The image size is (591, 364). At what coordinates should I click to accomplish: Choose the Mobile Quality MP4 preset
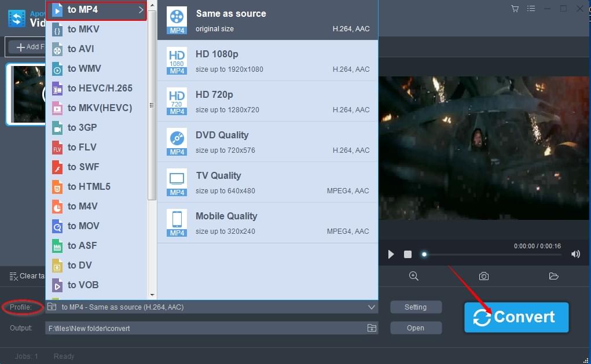pyautogui.click(x=267, y=223)
